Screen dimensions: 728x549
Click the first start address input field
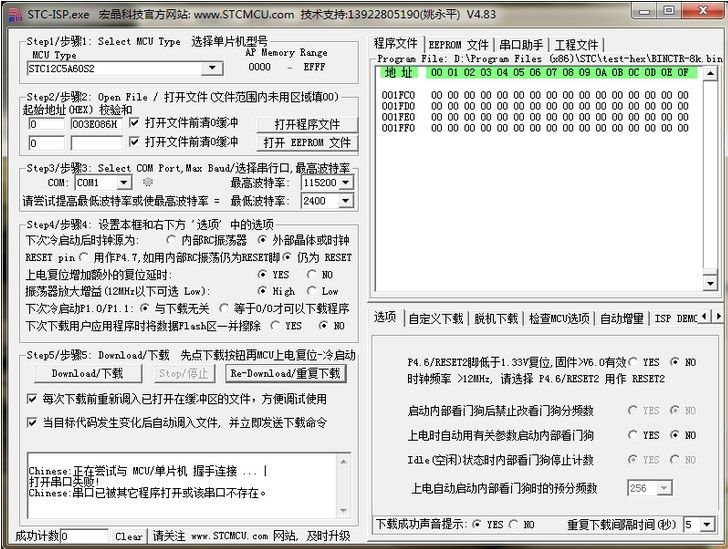46,124
